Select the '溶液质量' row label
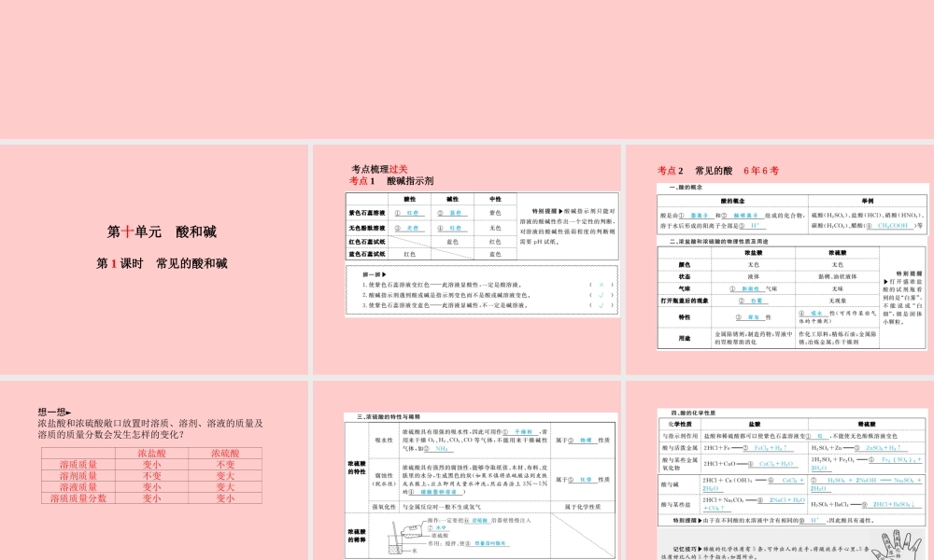Image resolution: width=934 pixels, height=560 pixels. [x=78, y=487]
